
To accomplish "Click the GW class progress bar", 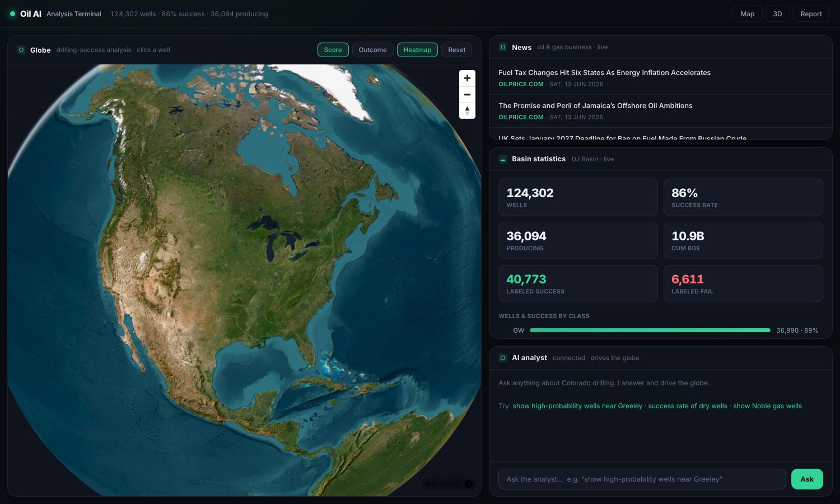I will [x=650, y=330].
